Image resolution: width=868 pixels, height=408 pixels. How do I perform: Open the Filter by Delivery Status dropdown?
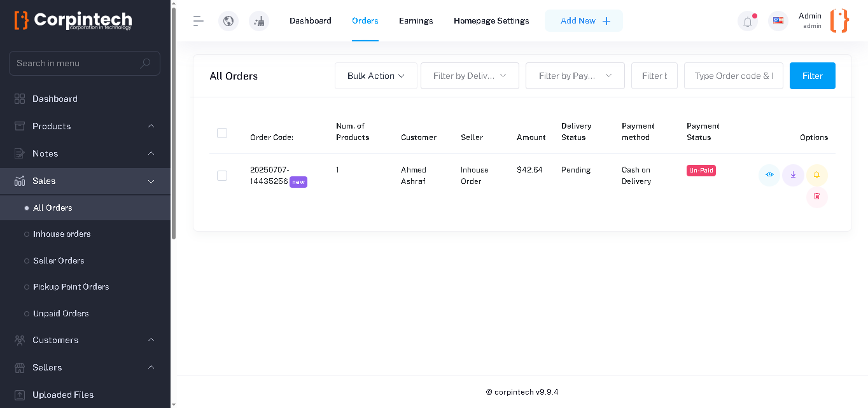(x=470, y=75)
